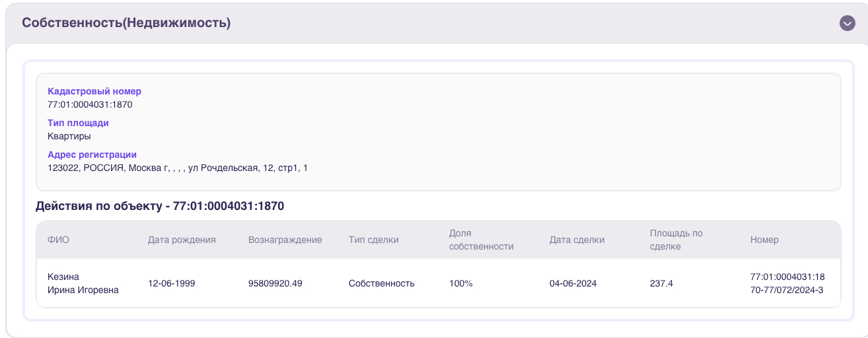The width and height of the screenshot is (868, 338).
Task: Click the Дата сделки column header
Action: click(x=577, y=240)
